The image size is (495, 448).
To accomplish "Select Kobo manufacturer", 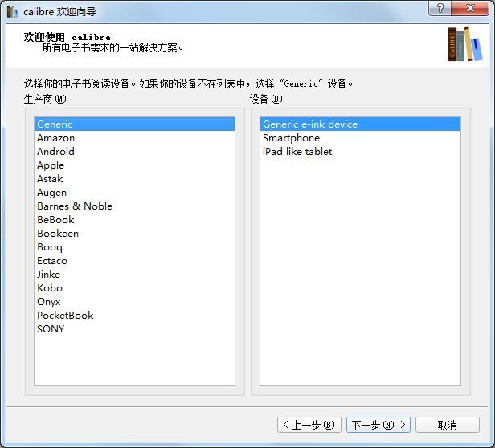I will (x=134, y=287).
